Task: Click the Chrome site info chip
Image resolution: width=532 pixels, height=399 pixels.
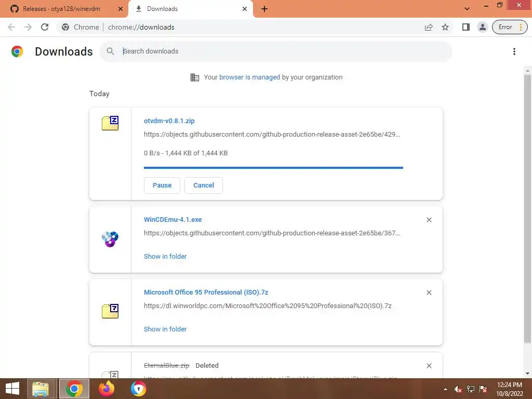Action: click(81, 27)
